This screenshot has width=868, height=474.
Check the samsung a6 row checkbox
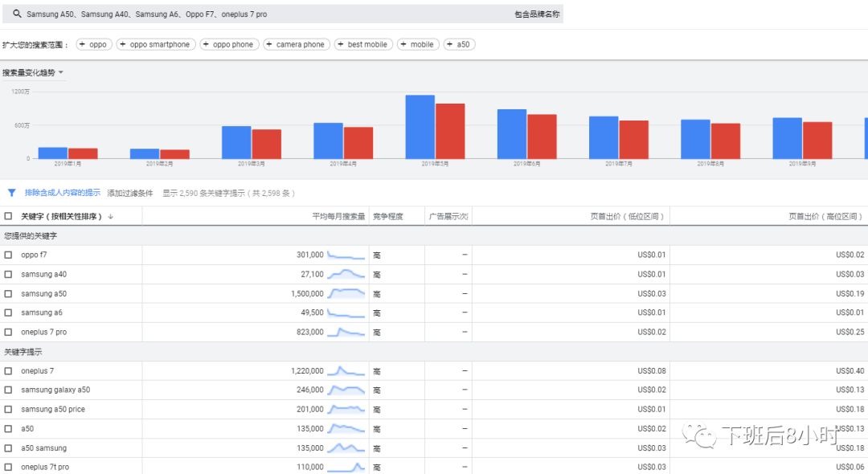click(8, 313)
